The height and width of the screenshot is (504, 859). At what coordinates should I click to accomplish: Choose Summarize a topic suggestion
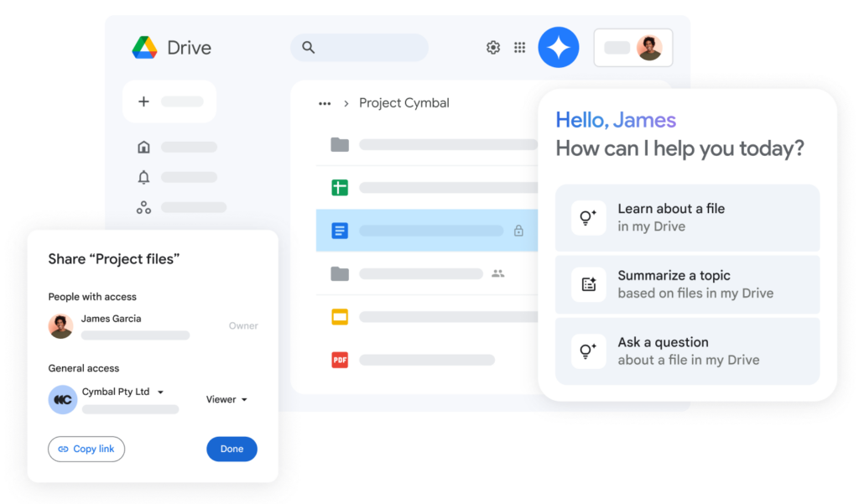(x=688, y=284)
